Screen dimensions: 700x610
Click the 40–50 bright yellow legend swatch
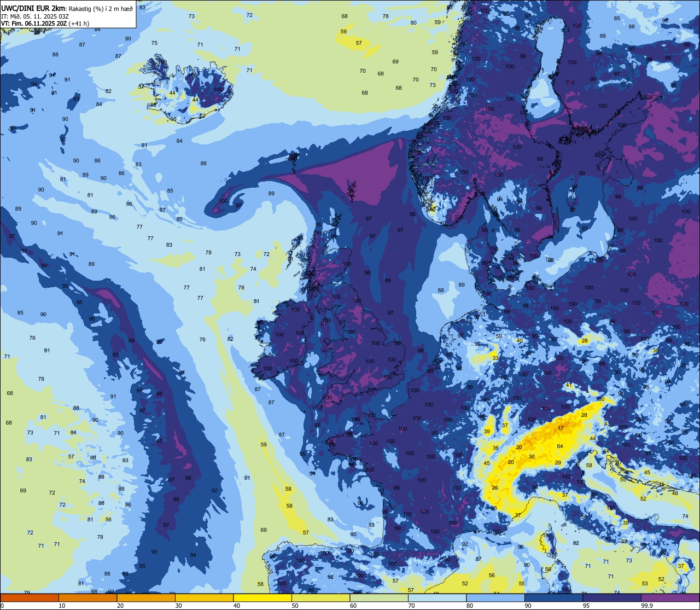[x=262, y=597]
